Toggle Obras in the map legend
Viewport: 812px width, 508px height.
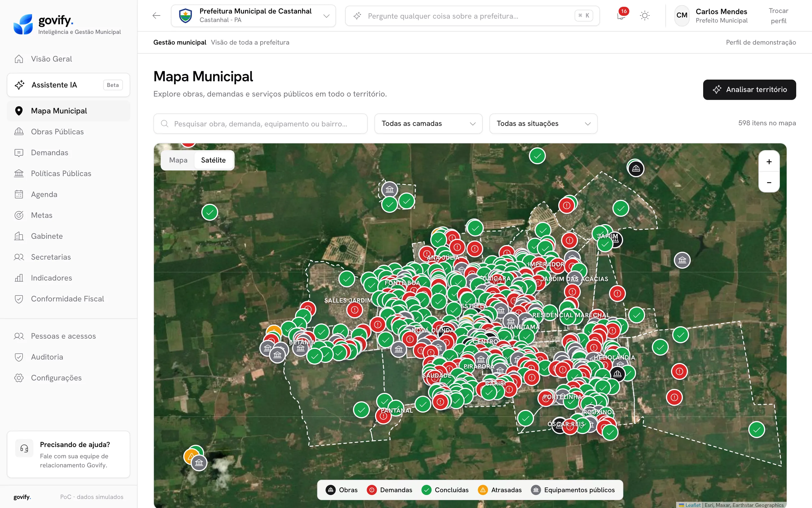(x=342, y=490)
